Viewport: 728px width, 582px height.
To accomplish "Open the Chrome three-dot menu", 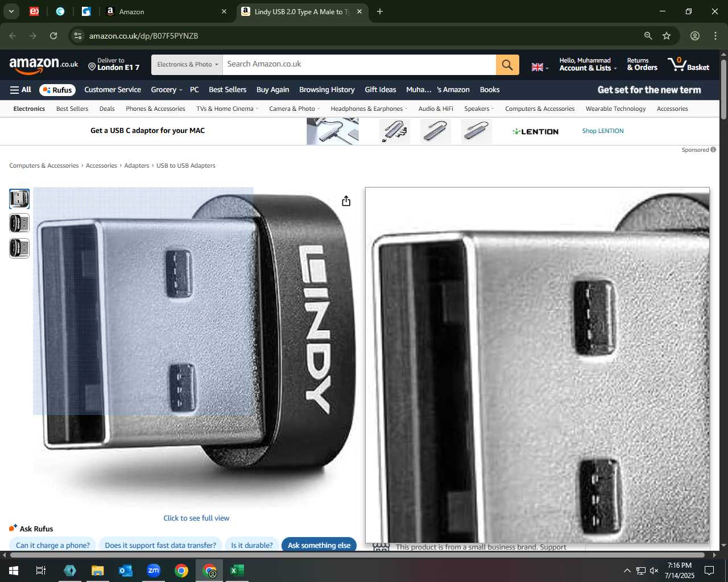I will click(x=715, y=36).
